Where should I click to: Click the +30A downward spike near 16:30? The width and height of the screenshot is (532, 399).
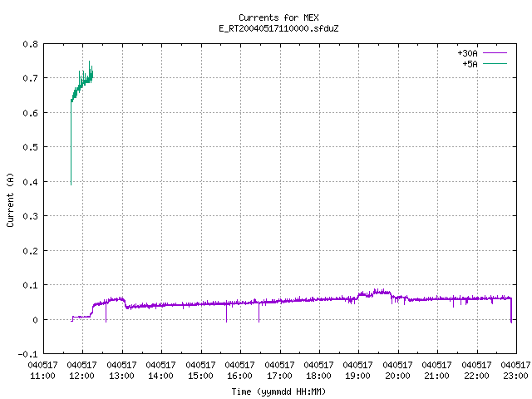(x=259, y=313)
